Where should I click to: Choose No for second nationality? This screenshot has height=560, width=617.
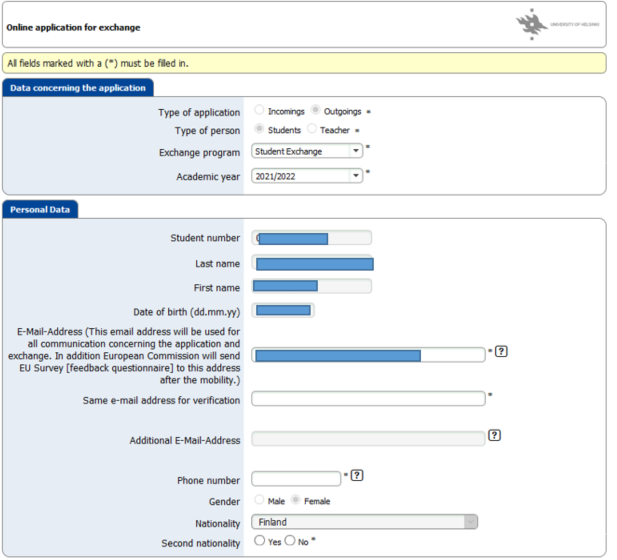tap(290, 541)
